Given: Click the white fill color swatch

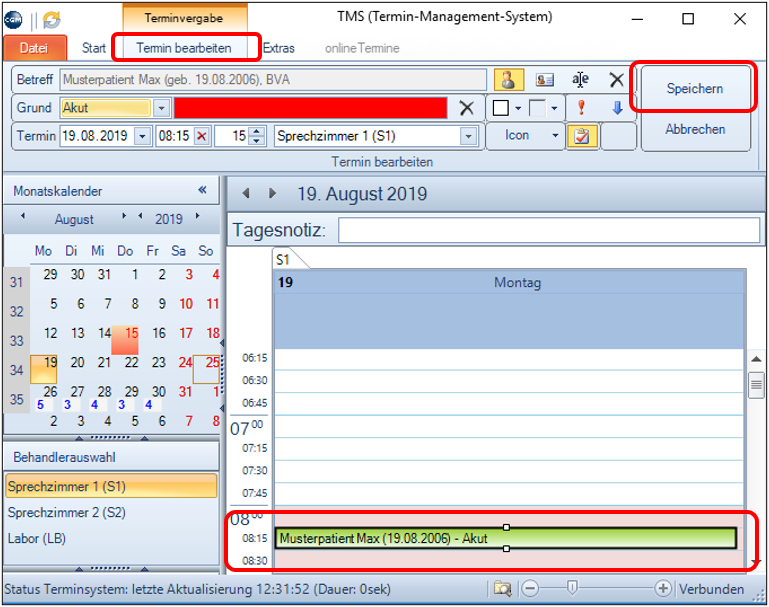Looking at the screenshot, I should tap(501, 108).
